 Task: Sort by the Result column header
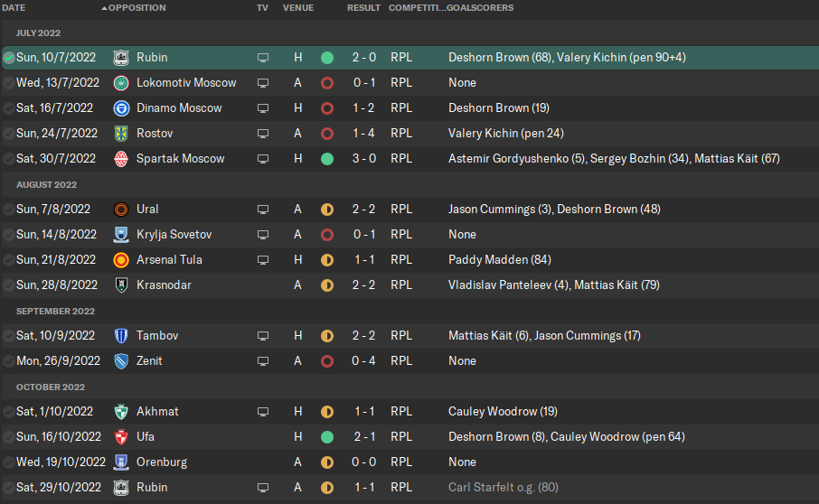coord(363,8)
